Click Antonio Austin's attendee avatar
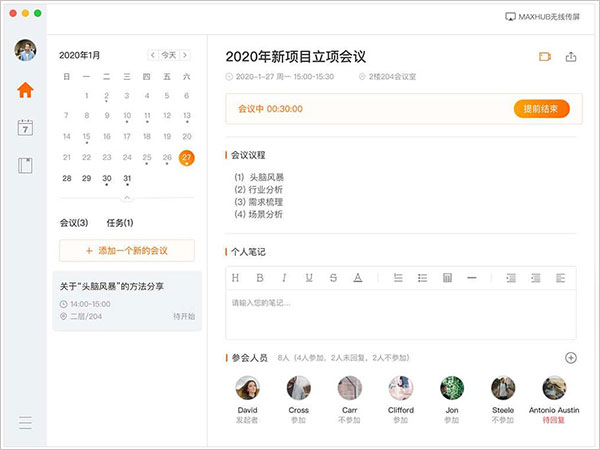The image size is (600, 450). [x=554, y=388]
